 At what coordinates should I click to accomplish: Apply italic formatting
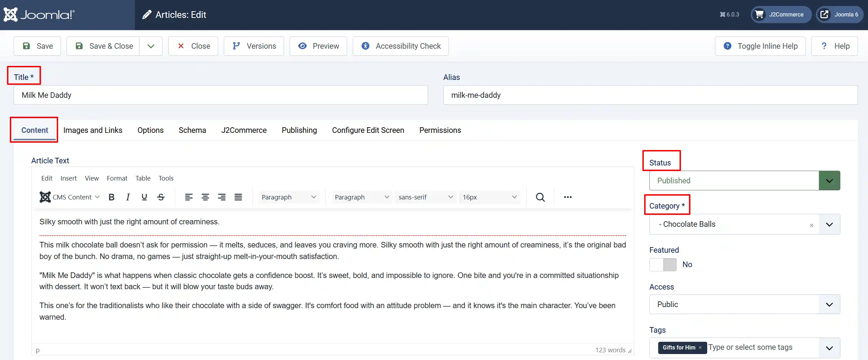coord(128,197)
